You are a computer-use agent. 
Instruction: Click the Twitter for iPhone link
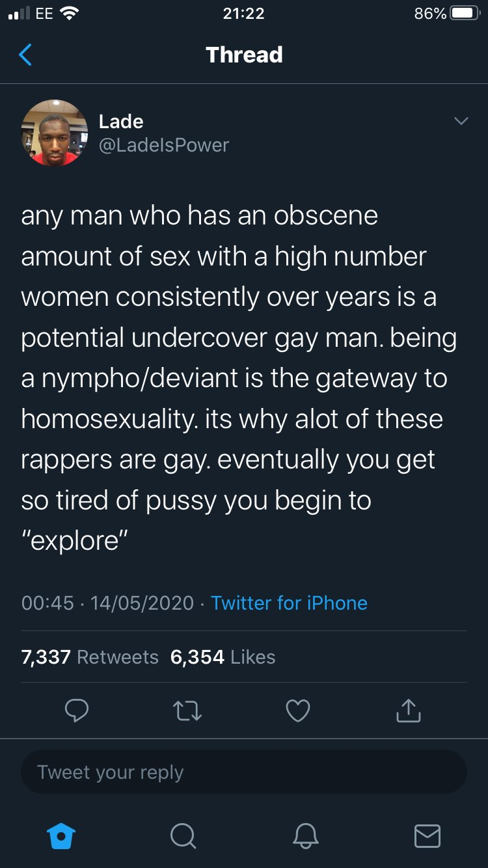click(x=289, y=603)
